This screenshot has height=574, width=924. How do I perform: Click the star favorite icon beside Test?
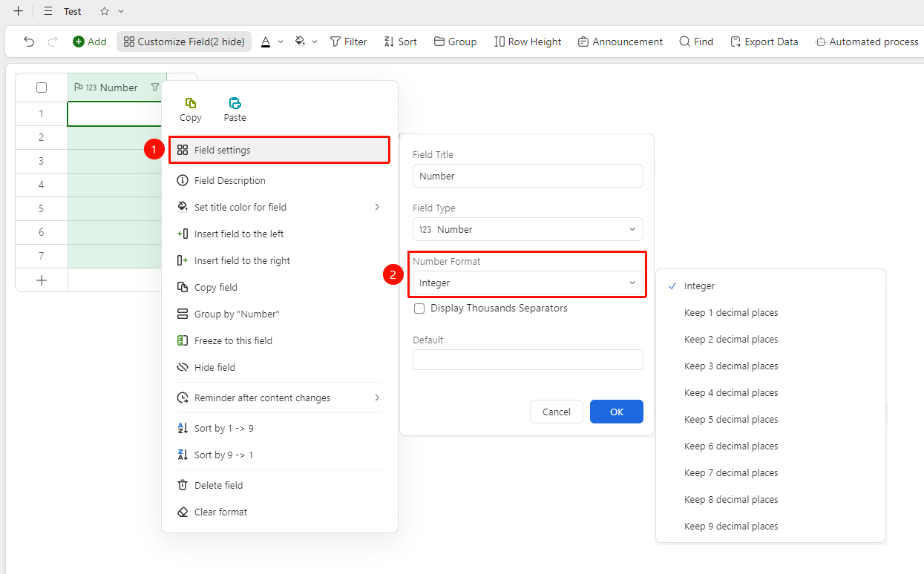point(105,11)
